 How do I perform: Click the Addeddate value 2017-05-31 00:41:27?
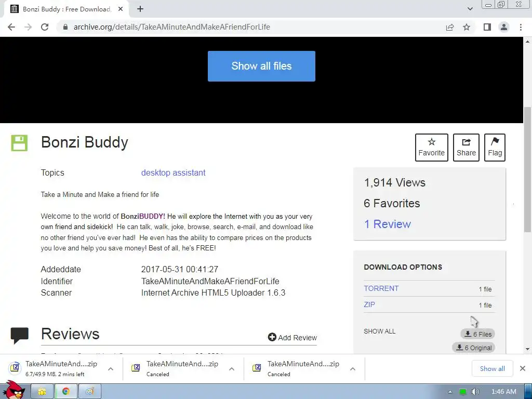[179, 270]
